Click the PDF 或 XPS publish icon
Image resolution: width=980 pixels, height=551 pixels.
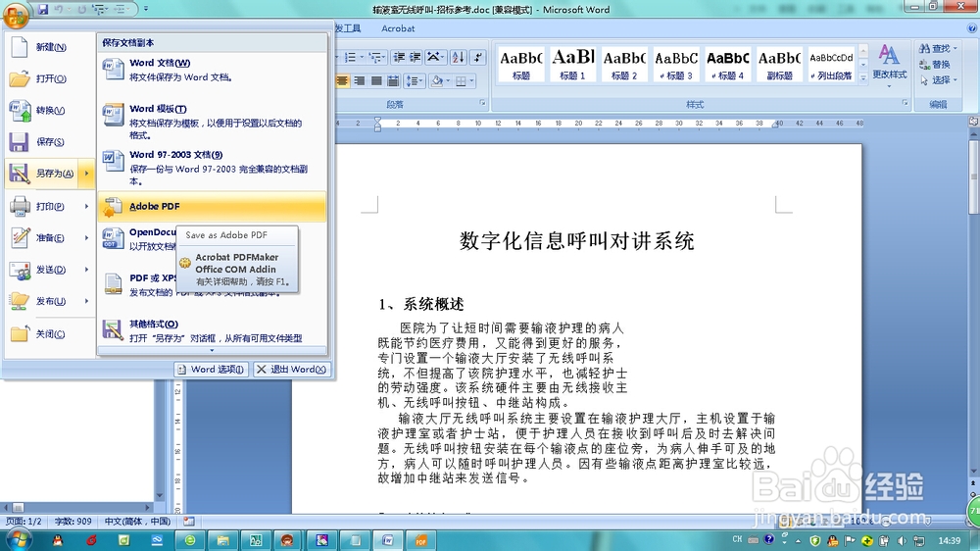113,284
